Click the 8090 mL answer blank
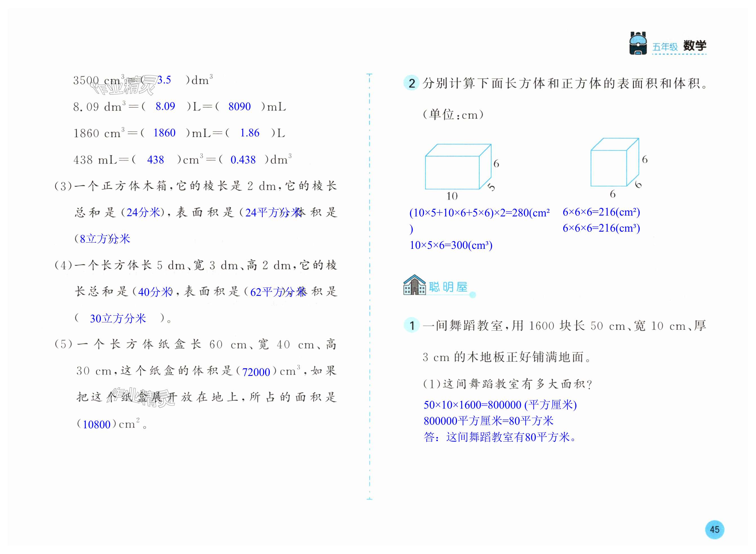756x554 pixels. tap(239, 106)
